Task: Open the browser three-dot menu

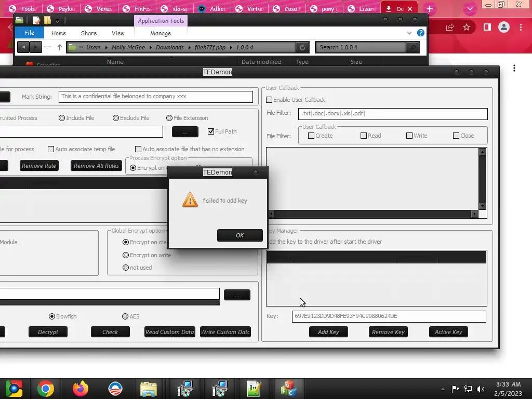Action: 521,28
